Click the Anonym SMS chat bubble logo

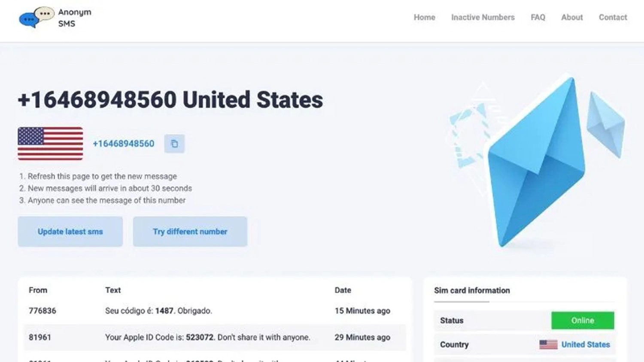(36, 17)
